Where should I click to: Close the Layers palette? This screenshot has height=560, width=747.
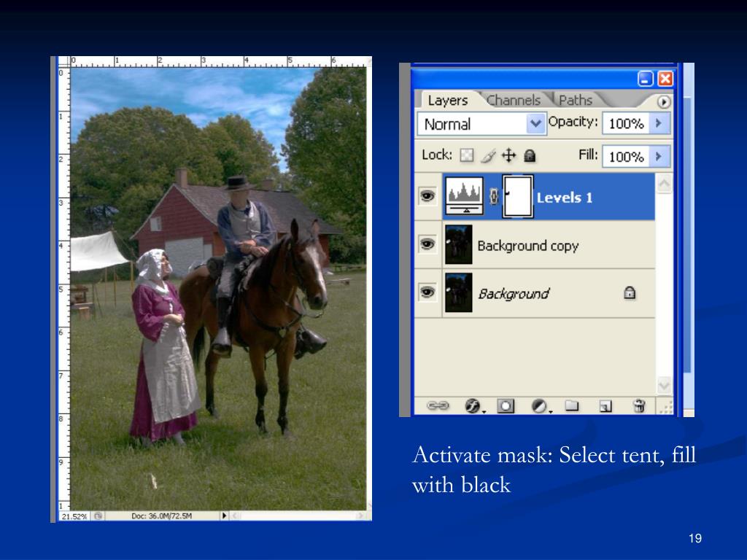665,79
